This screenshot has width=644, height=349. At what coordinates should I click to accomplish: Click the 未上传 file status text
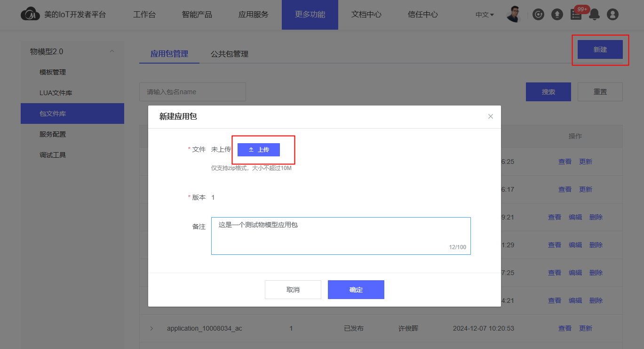tap(221, 149)
